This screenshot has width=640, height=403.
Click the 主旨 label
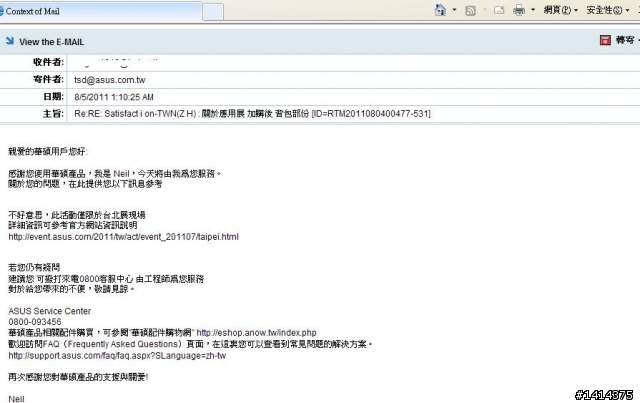53,114
